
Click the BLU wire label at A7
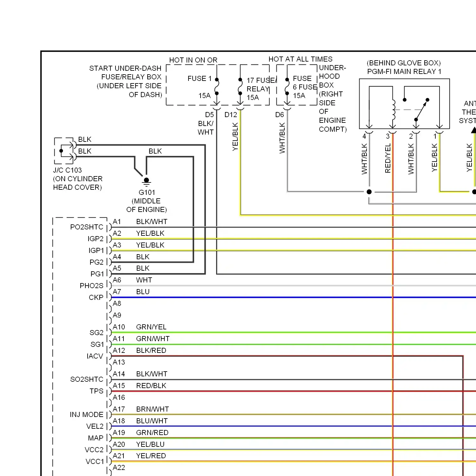[x=143, y=292]
